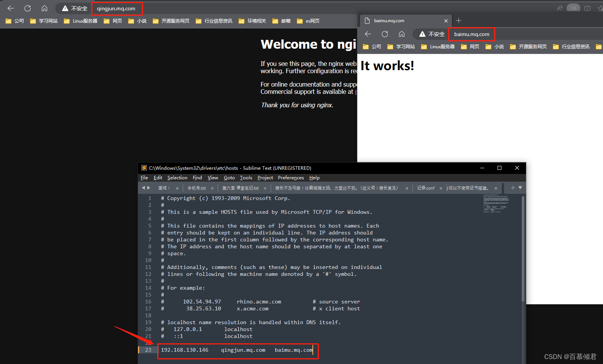603x364 pixels.
Task: Click the 不安全 warning next to qingjun.mq.com
Action: click(75, 8)
